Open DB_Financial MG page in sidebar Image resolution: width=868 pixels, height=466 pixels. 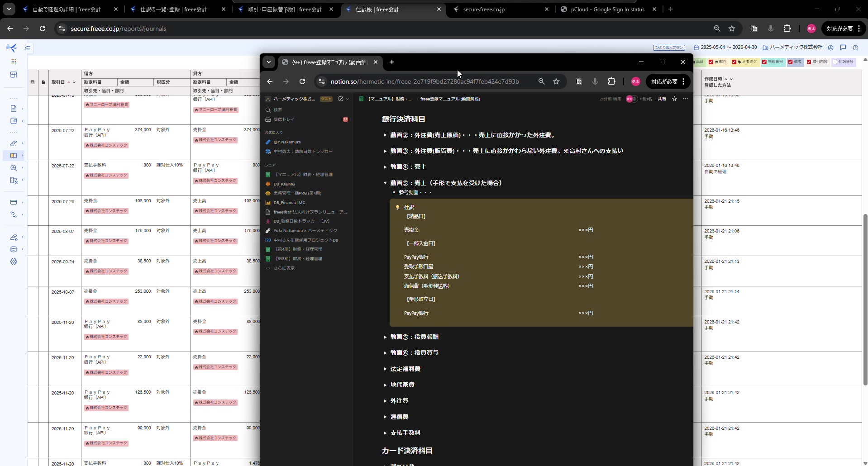(x=289, y=203)
